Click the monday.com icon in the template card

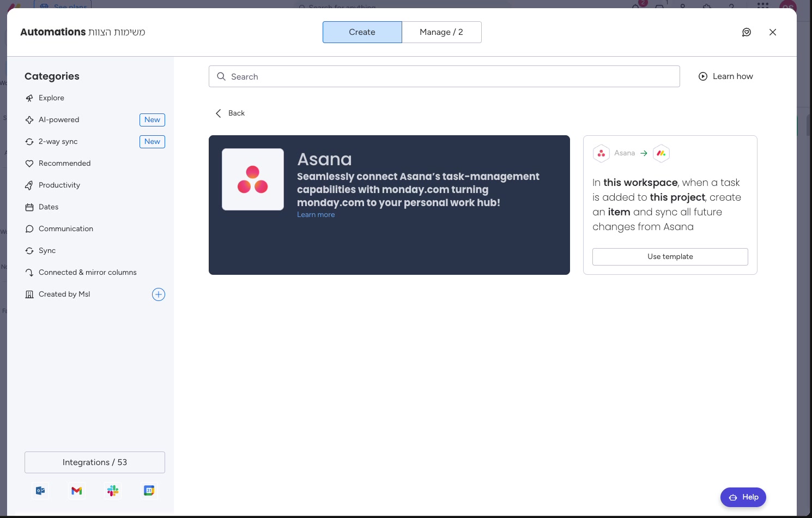pyautogui.click(x=661, y=153)
